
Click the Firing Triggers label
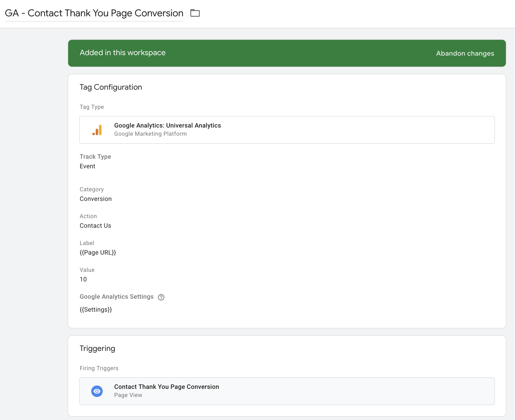tap(99, 368)
